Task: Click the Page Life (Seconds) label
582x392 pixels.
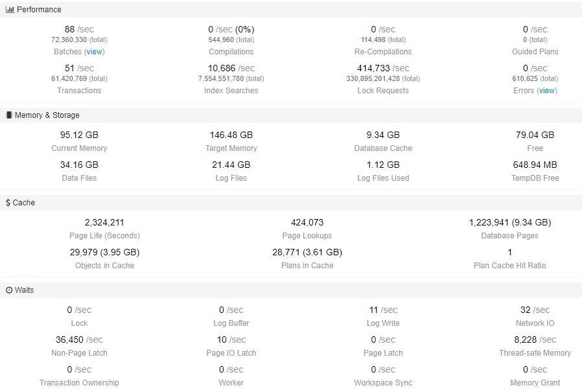Action: point(104,236)
